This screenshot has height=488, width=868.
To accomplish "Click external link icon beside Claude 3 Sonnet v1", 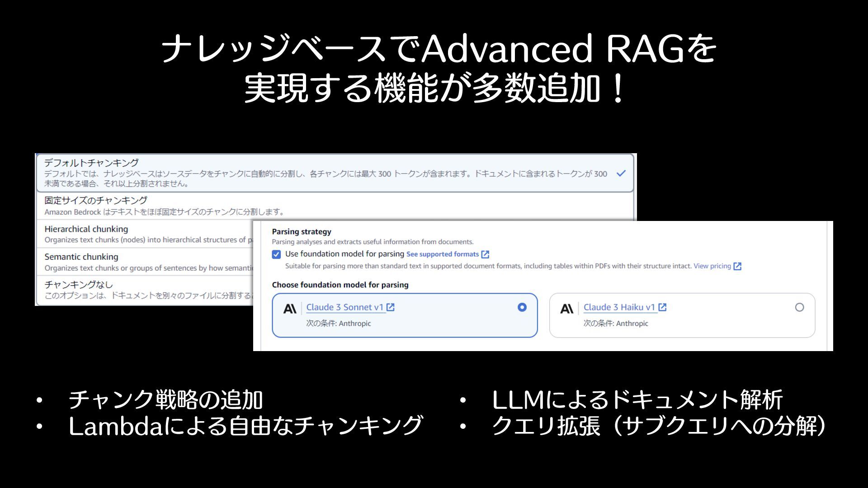I will 391,307.
